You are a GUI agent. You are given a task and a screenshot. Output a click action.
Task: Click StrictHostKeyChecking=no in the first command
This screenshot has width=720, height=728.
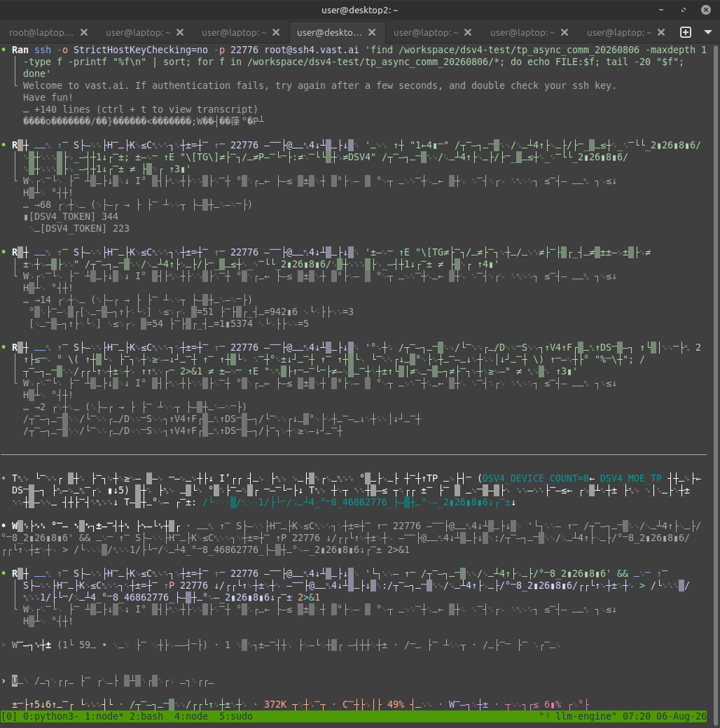click(x=141, y=50)
